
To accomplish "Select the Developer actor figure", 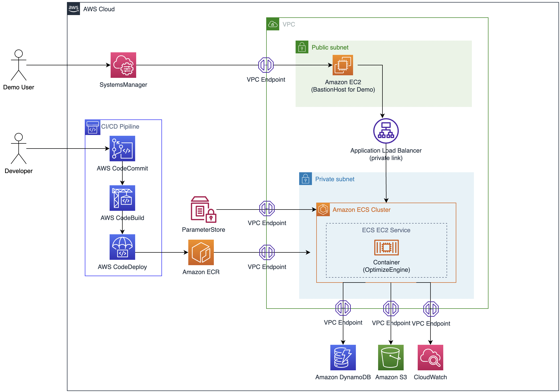I will (x=18, y=148).
